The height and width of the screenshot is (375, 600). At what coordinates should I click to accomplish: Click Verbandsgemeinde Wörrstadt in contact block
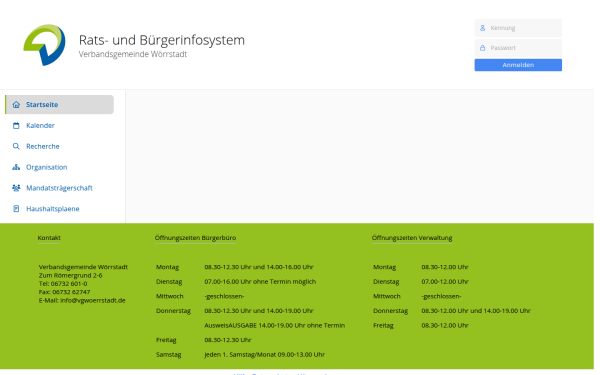83,267
